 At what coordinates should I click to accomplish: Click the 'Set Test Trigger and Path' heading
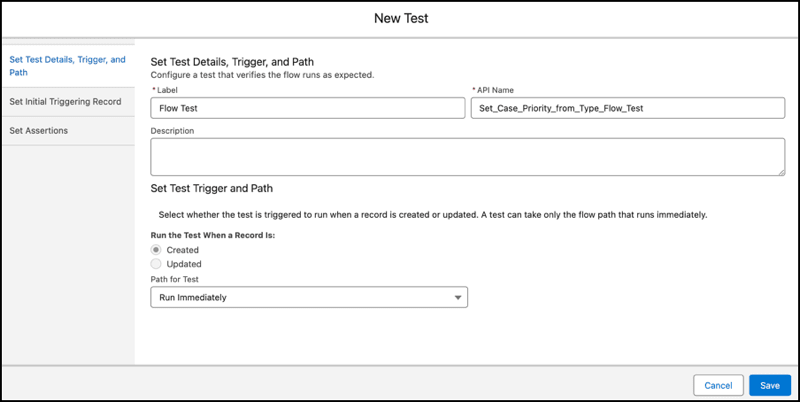[x=212, y=189]
